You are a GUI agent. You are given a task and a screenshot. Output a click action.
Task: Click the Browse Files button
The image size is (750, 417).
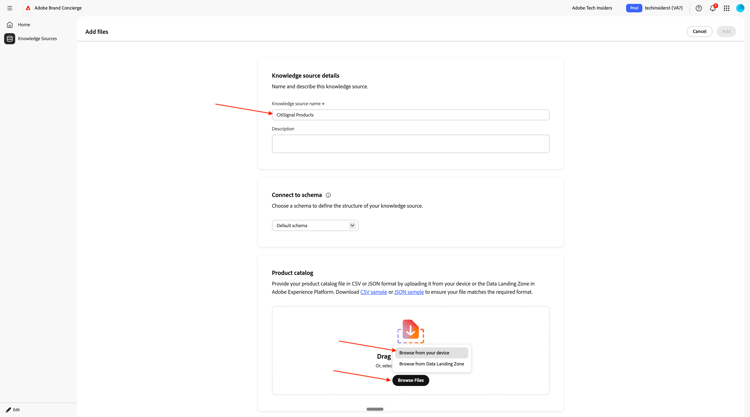click(x=410, y=380)
